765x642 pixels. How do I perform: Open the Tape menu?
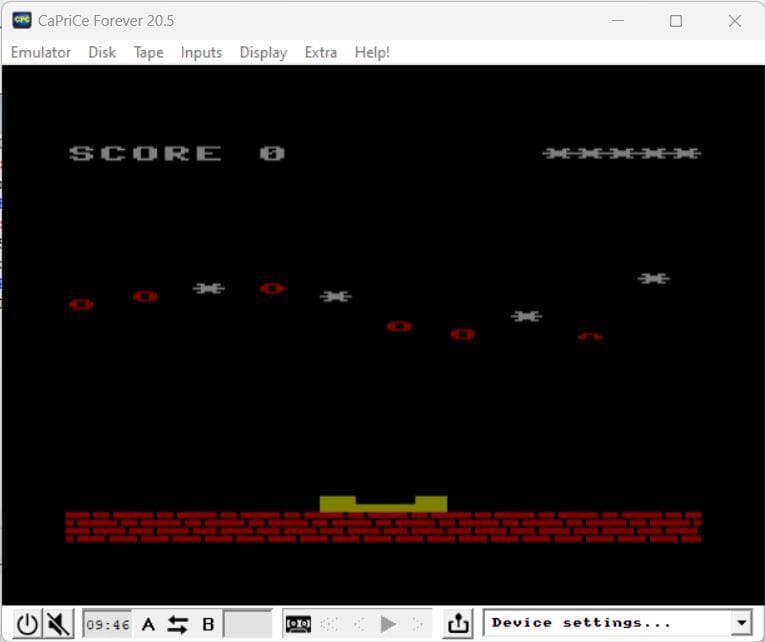tap(148, 52)
